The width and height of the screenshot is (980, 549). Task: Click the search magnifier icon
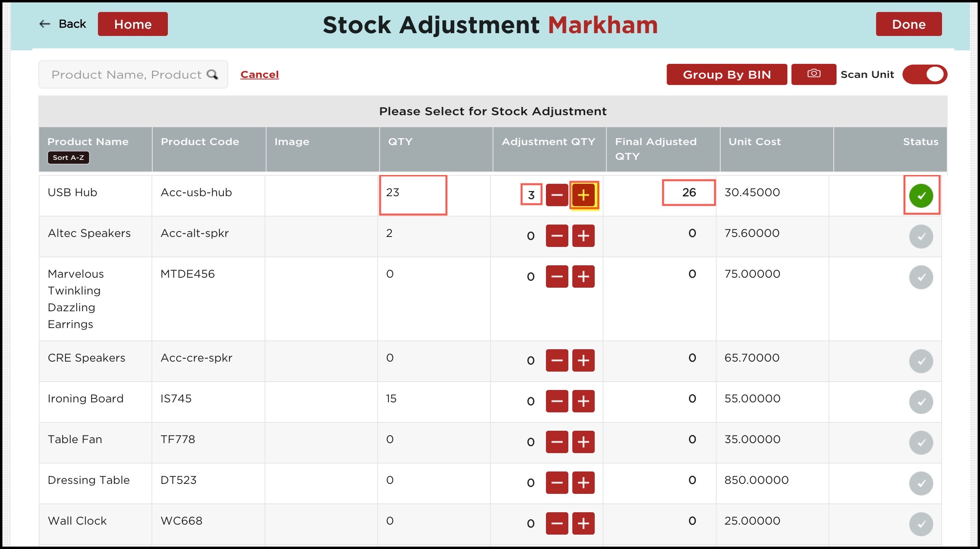point(212,74)
